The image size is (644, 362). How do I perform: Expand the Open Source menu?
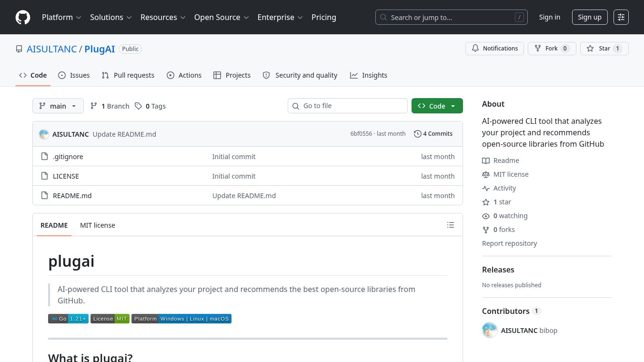(x=221, y=17)
